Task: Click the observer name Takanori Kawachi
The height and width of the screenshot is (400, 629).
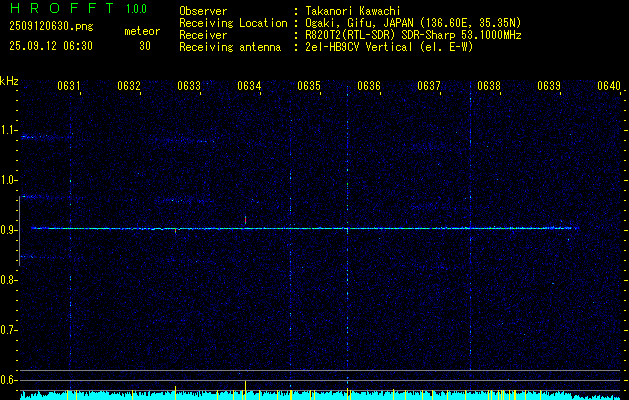Action: coord(353,11)
